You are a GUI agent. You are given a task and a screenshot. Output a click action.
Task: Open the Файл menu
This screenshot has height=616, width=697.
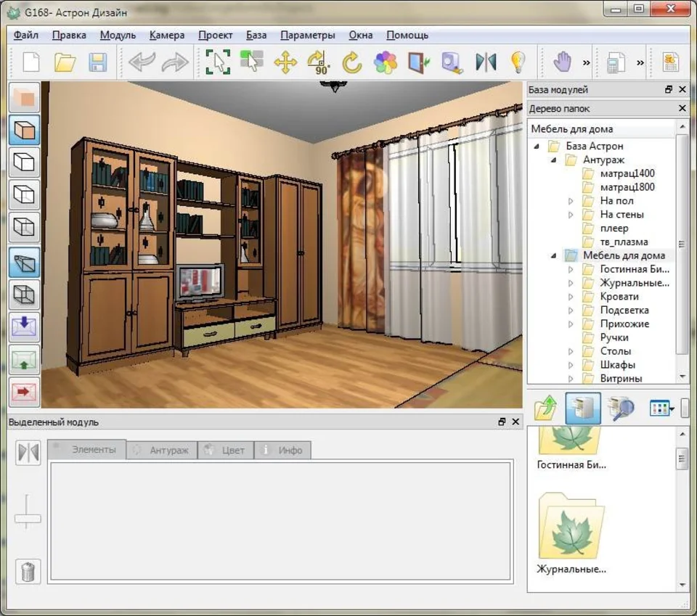[x=26, y=35]
